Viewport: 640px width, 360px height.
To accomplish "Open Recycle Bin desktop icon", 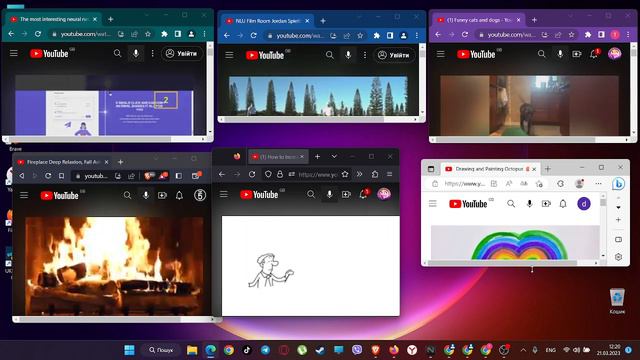I will (617, 301).
